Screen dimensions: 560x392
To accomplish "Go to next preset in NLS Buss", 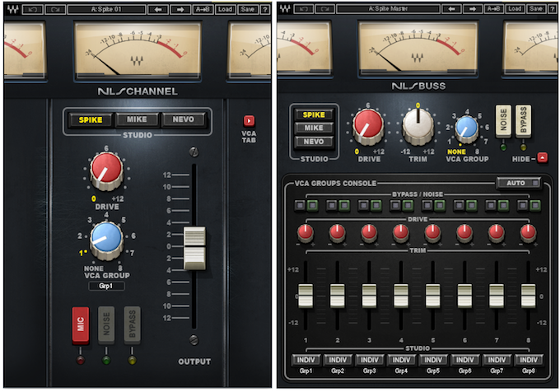I will (474, 9).
